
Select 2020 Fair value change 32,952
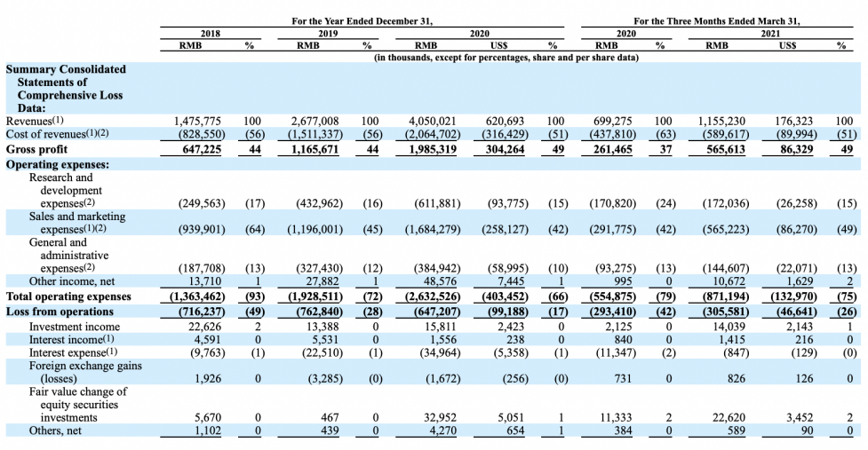click(440, 418)
